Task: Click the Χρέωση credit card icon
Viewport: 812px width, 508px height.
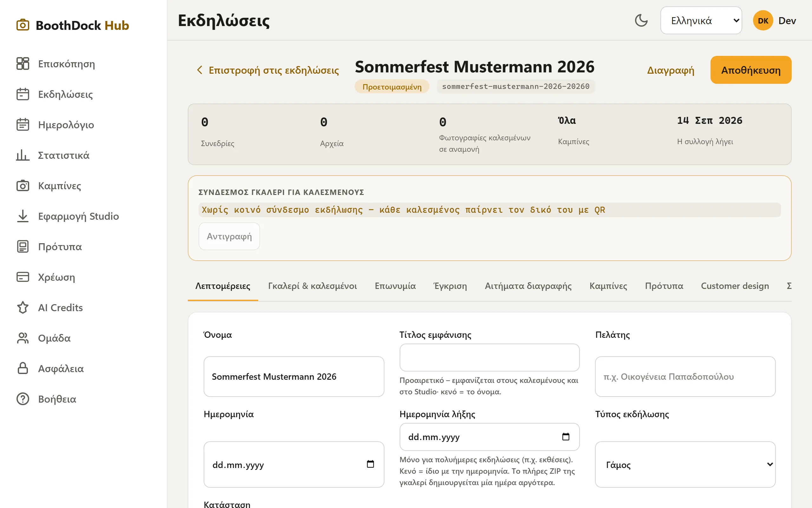Action: (x=23, y=277)
